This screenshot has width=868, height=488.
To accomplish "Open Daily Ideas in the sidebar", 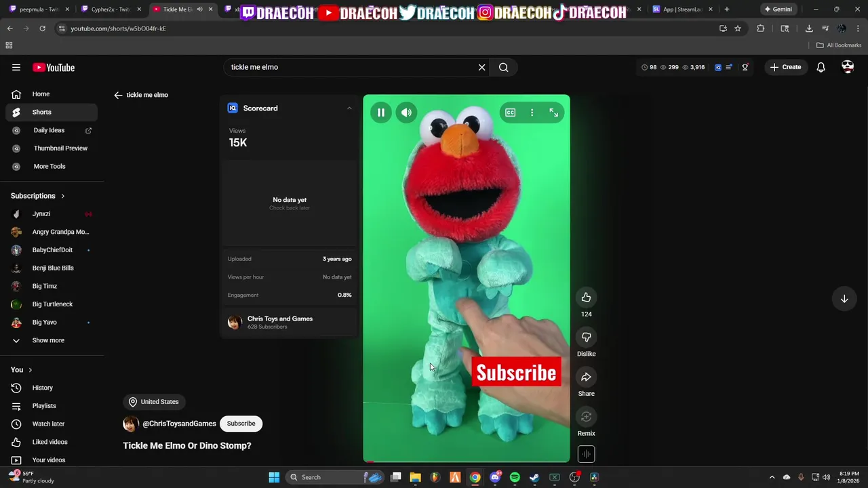I will coord(52,130).
